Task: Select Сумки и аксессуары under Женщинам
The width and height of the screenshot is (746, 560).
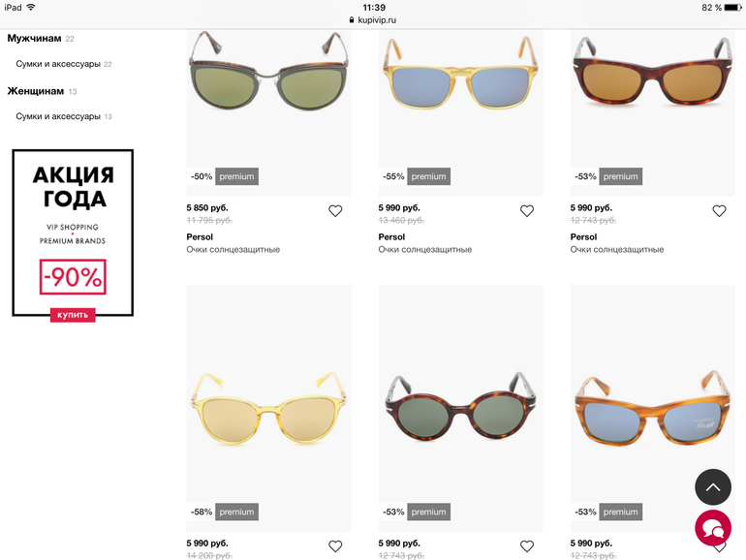Action: 58,116
